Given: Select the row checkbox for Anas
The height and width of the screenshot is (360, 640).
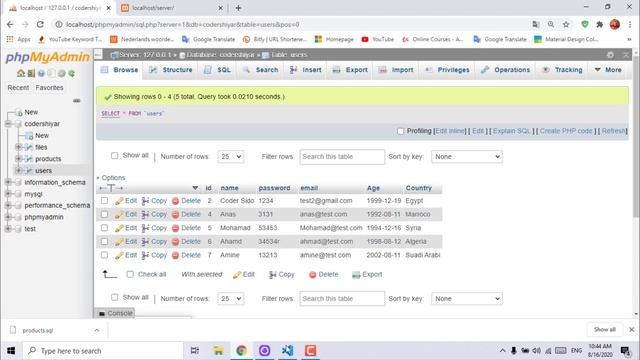Looking at the screenshot, I should coord(104,214).
